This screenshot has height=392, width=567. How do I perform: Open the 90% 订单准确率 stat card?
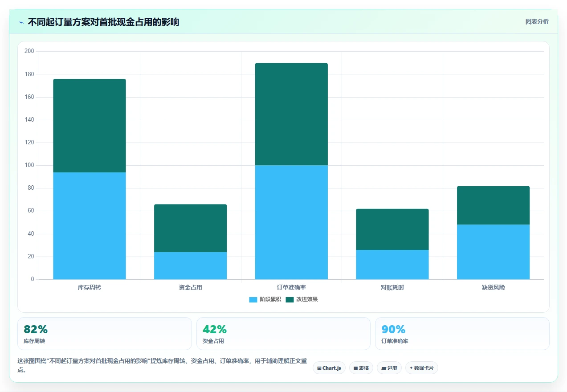462,334
